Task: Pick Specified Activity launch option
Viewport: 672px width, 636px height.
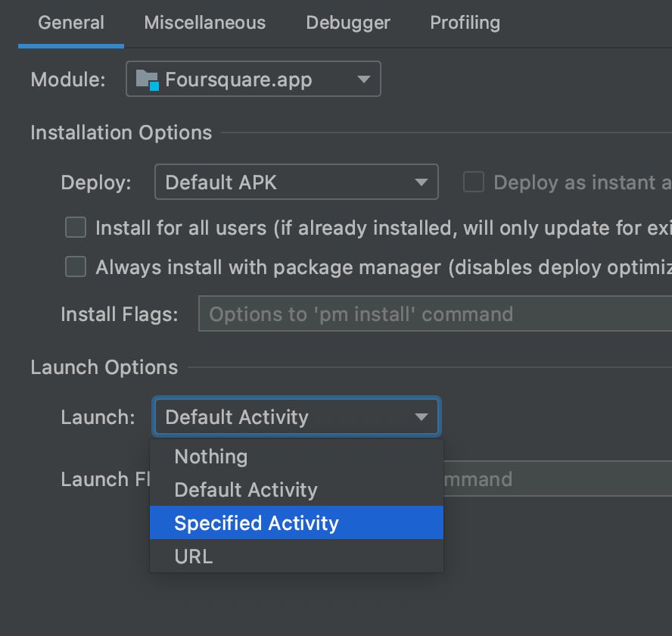Action: pyautogui.click(x=297, y=522)
